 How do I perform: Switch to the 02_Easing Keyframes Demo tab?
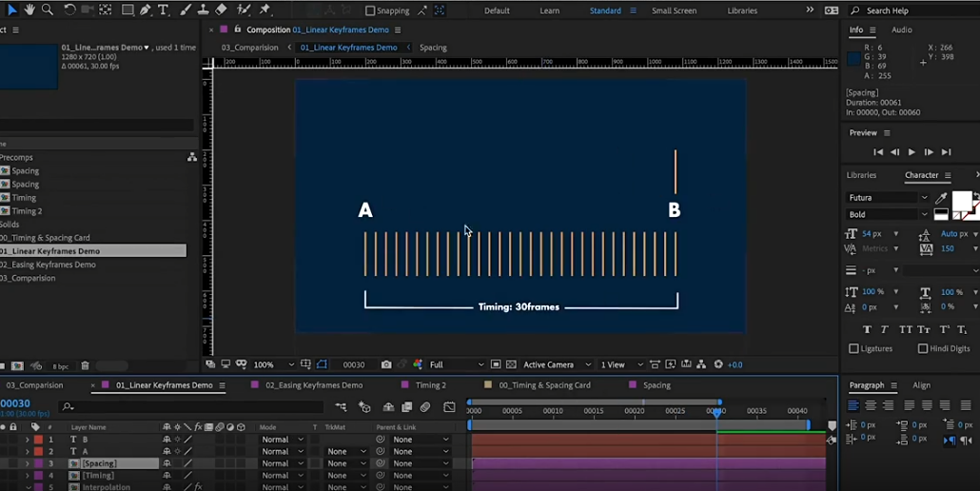pos(313,385)
